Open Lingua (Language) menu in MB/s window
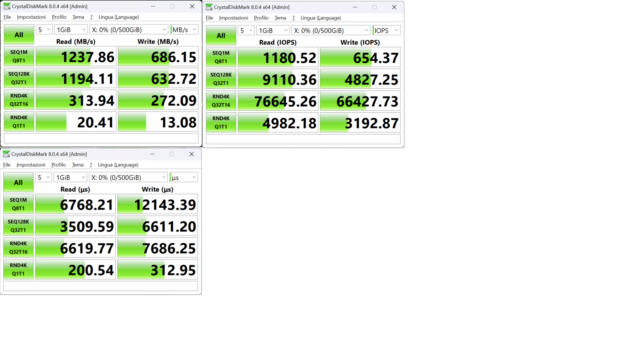Screen dimensions: 644x362 (x=119, y=17)
